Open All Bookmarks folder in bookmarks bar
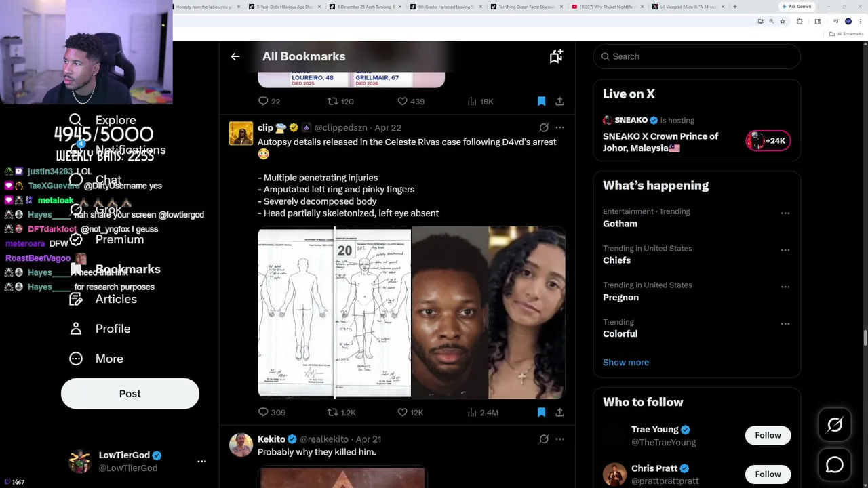This screenshot has height=488, width=868. 846,33
